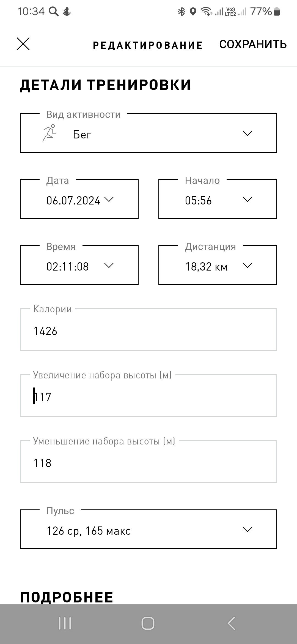Tap the battery indicator icon
The image size is (297, 644).
tap(277, 12)
